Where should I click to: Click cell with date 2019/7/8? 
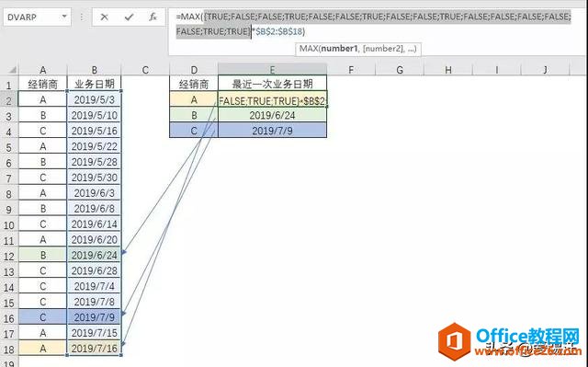(x=94, y=302)
